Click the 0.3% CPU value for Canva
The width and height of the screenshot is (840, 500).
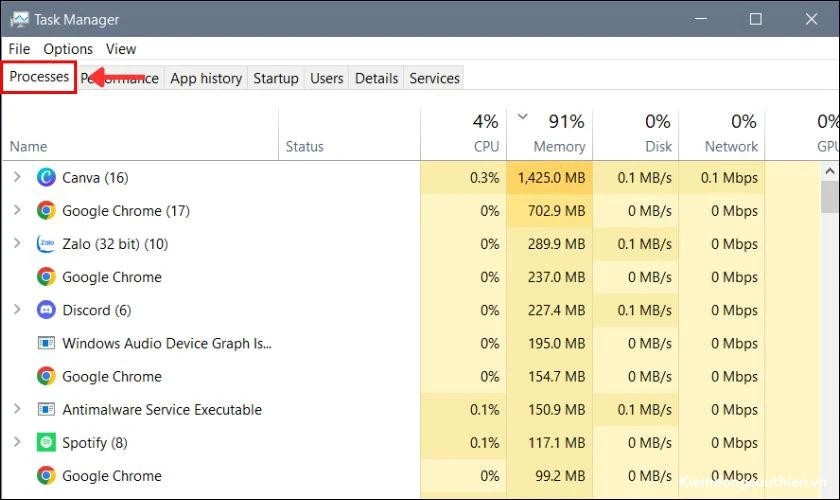click(485, 178)
